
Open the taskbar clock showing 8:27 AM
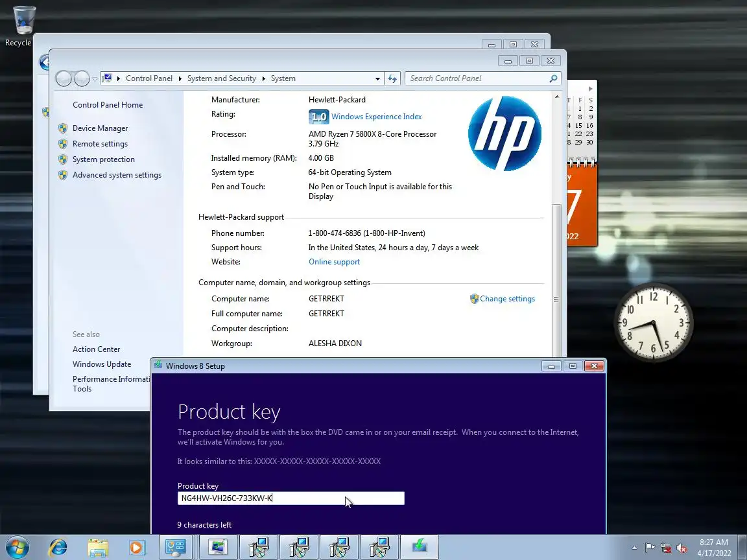pos(714,548)
